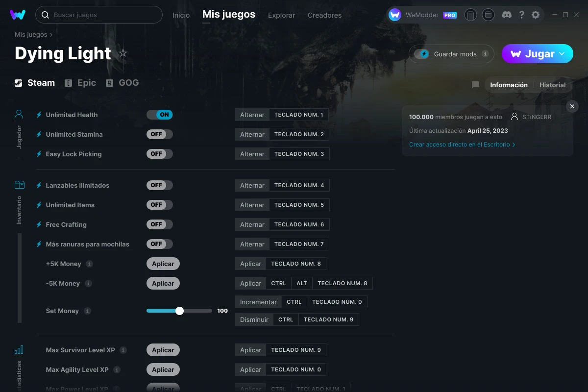Click the STiNGERR creator name
Image resolution: width=588 pixels, height=392 pixels.
(x=538, y=117)
